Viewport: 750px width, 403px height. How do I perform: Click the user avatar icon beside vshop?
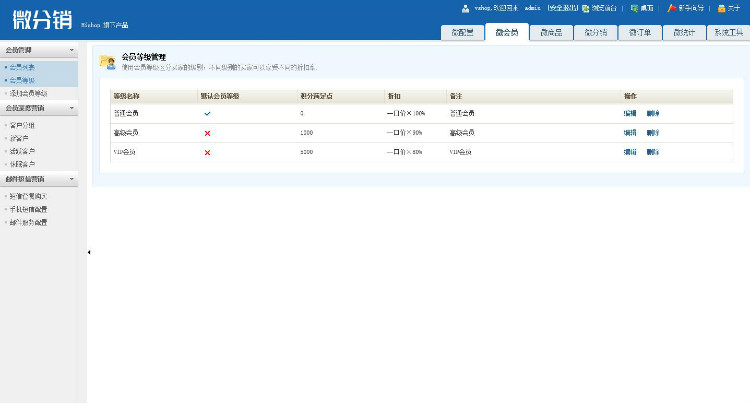[466, 8]
